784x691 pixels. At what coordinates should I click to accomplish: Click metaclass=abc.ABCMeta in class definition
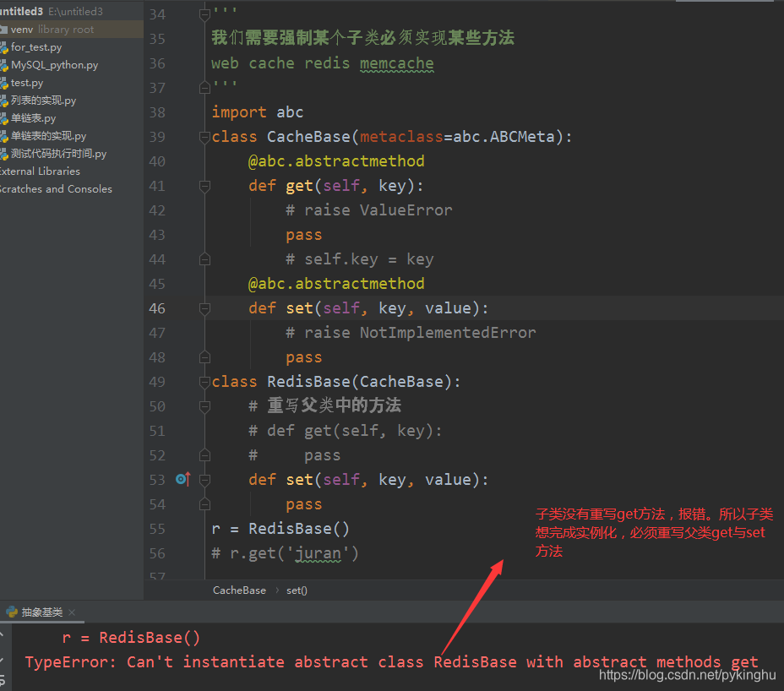(458, 137)
